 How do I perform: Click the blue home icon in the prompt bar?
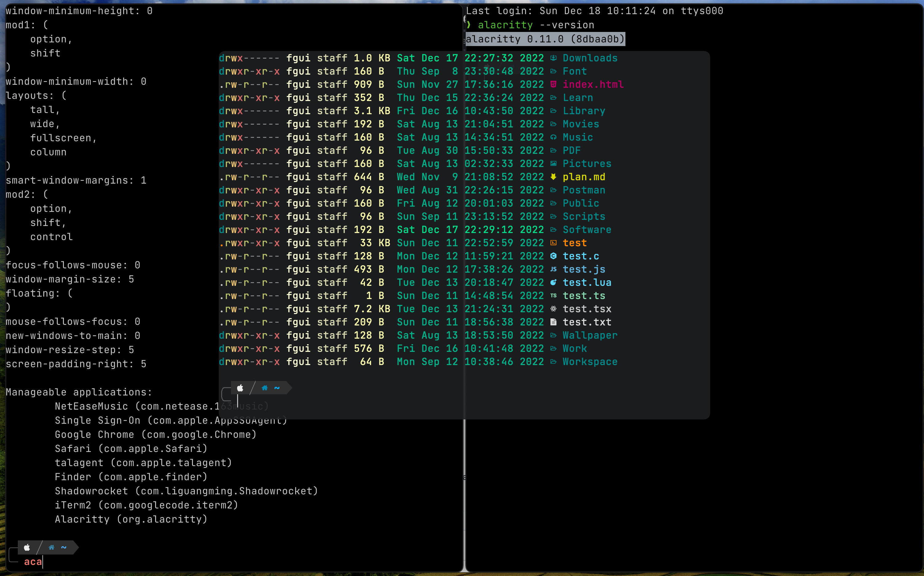(x=51, y=547)
